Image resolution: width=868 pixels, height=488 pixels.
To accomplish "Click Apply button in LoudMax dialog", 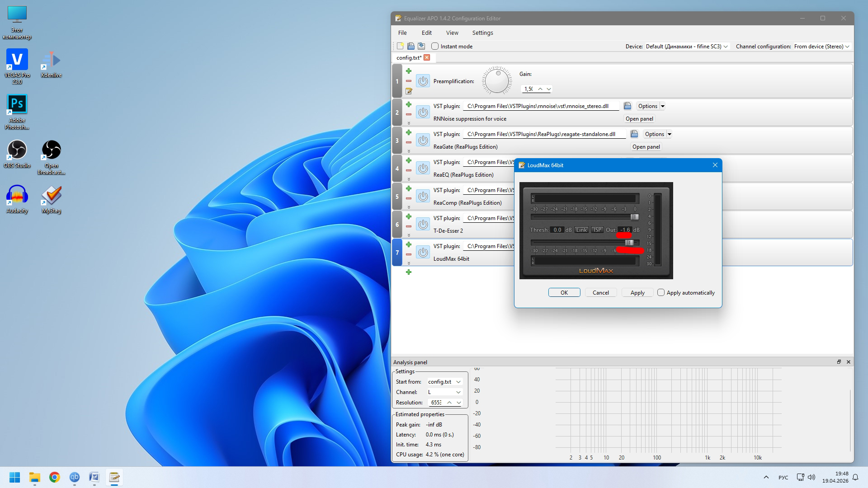I will pos(637,292).
